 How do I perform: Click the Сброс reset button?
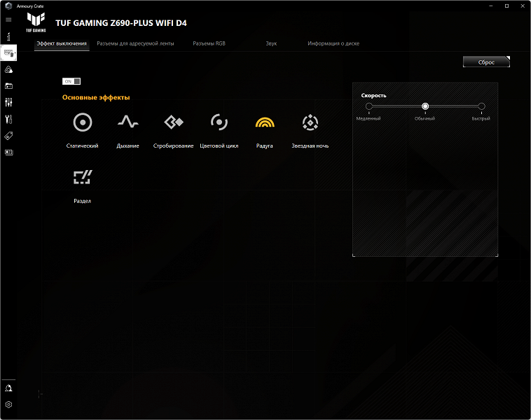pos(486,62)
